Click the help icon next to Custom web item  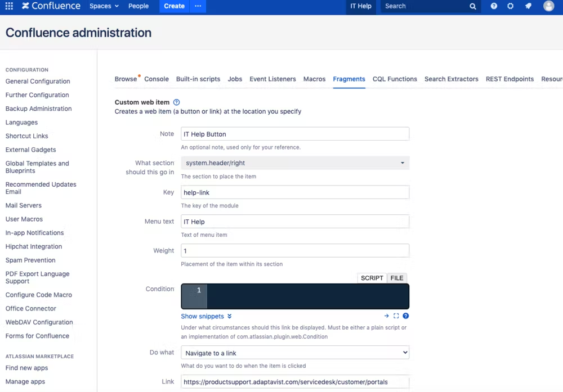[176, 102]
